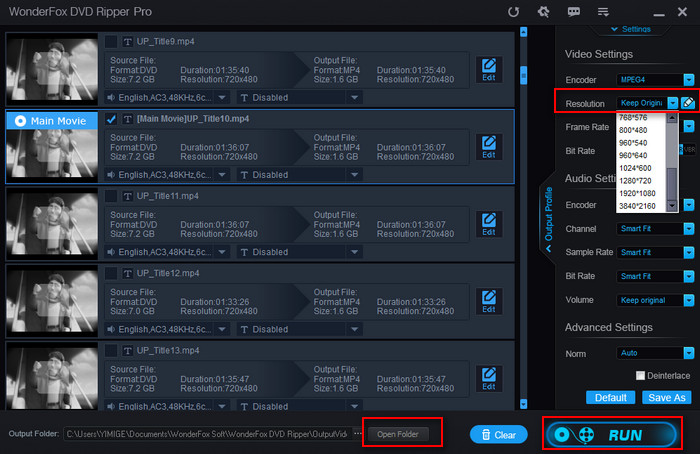Select the UP_Title9.mp4 thumbnail

(x=52, y=69)
